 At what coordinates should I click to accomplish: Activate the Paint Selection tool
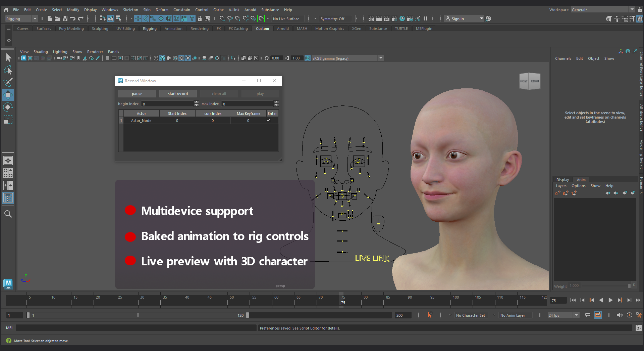8,82
